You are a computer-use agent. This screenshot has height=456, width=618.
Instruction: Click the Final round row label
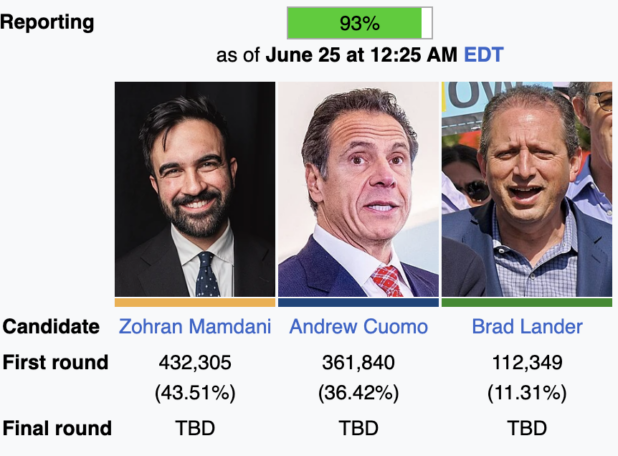click(x=57, y=428)
